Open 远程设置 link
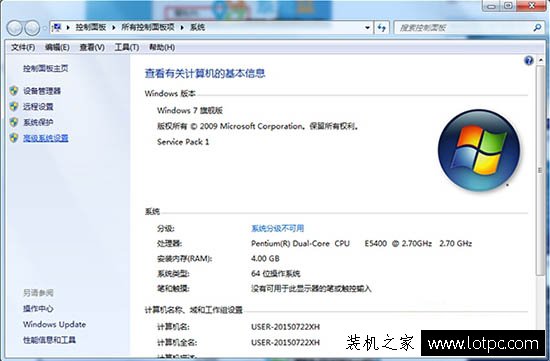 point(38,107)
